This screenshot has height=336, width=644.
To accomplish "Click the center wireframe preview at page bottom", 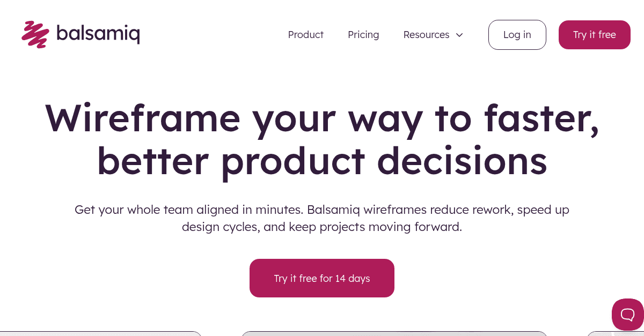I will tap(394, 333).
